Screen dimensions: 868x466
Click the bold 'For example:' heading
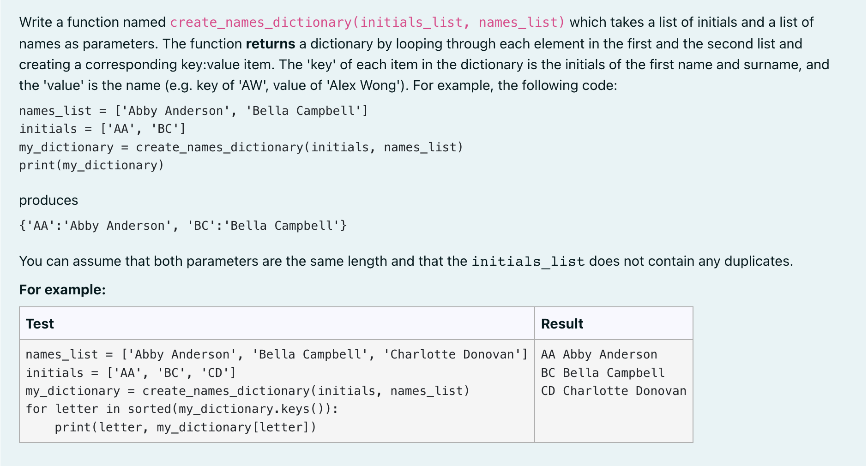click(x=62, y=290)
